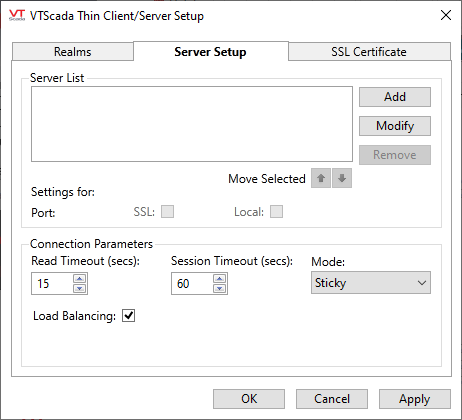Viewport: 462px width, 420px height.
Task: Decrease Session Timeout with down spinner
Action: [x=220, y=288]
